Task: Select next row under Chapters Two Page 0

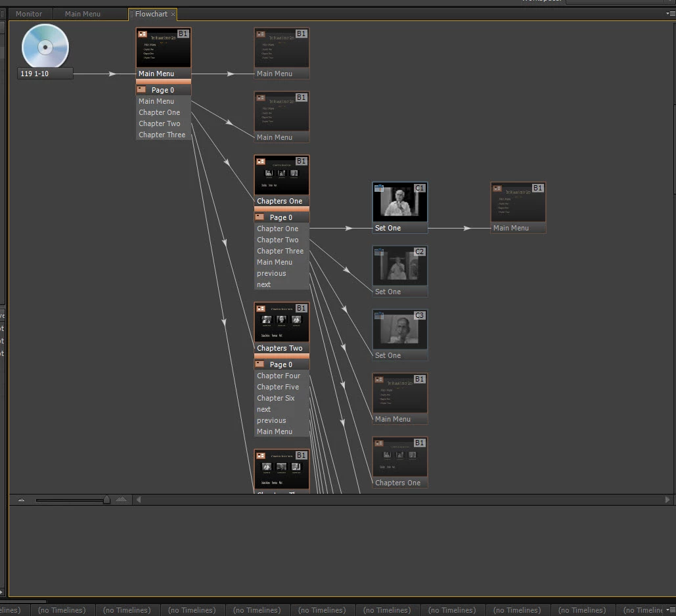Action: coord(282,409)
